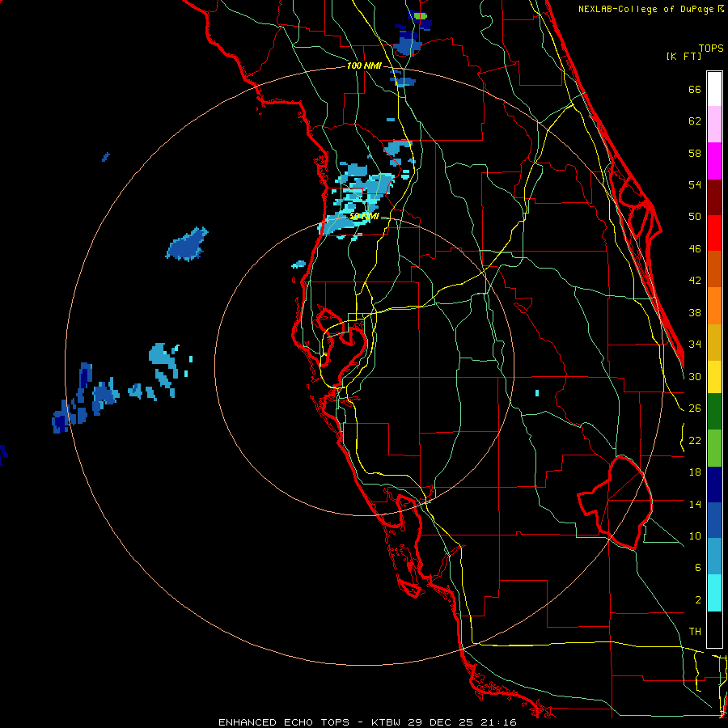Click the navy blue legend swatch

[x=714, y=485]
